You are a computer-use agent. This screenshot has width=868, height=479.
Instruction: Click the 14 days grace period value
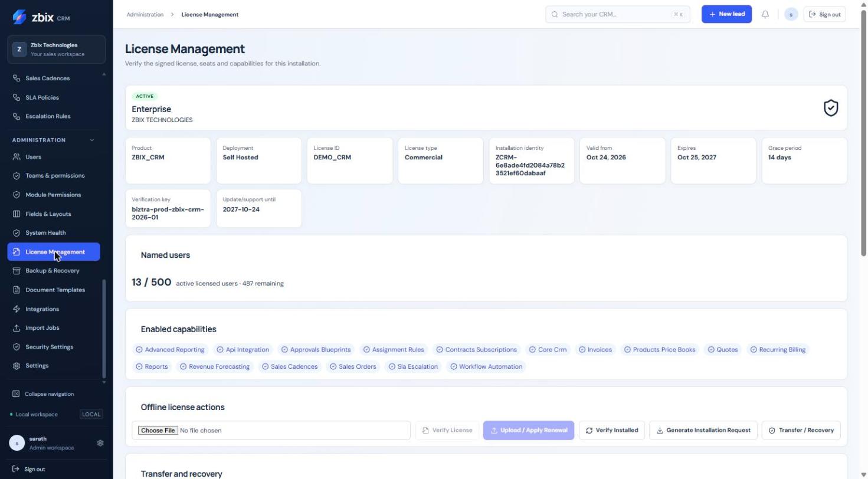coord(779,158)
